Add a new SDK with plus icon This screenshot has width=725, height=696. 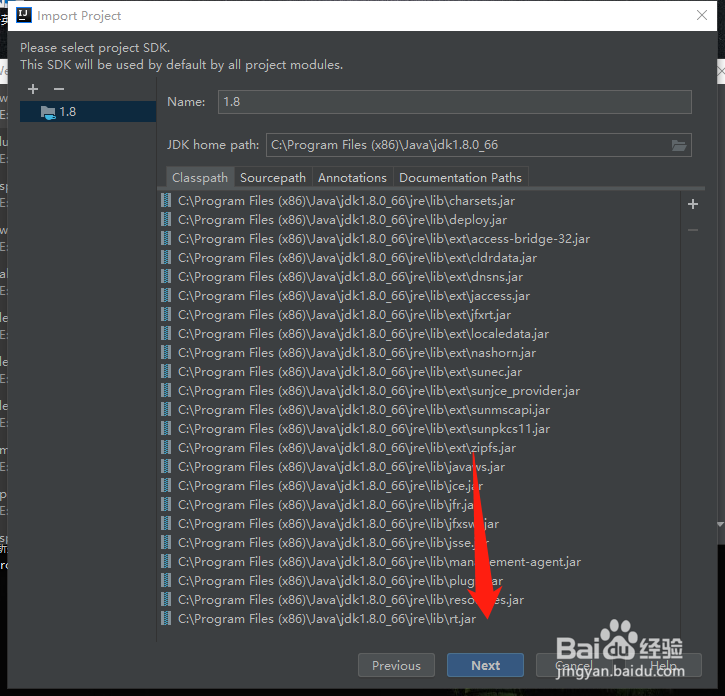33,89
